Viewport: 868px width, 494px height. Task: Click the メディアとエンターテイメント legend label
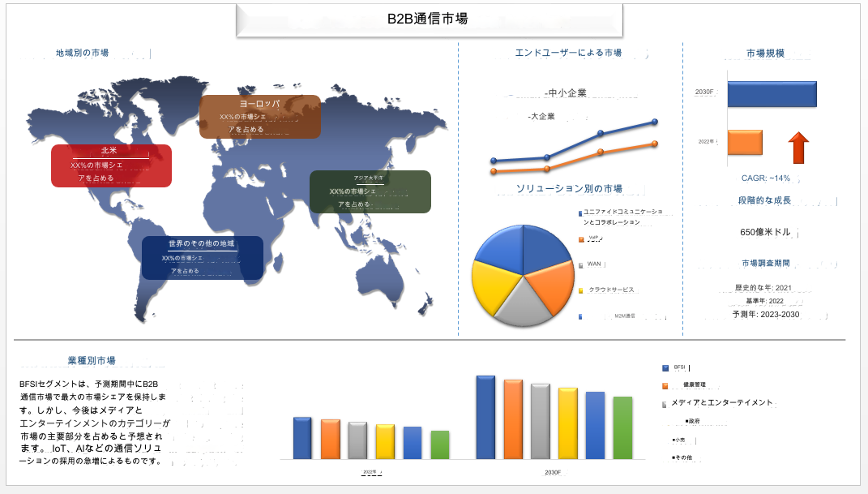pyautogui.click(x=722, y=402)
